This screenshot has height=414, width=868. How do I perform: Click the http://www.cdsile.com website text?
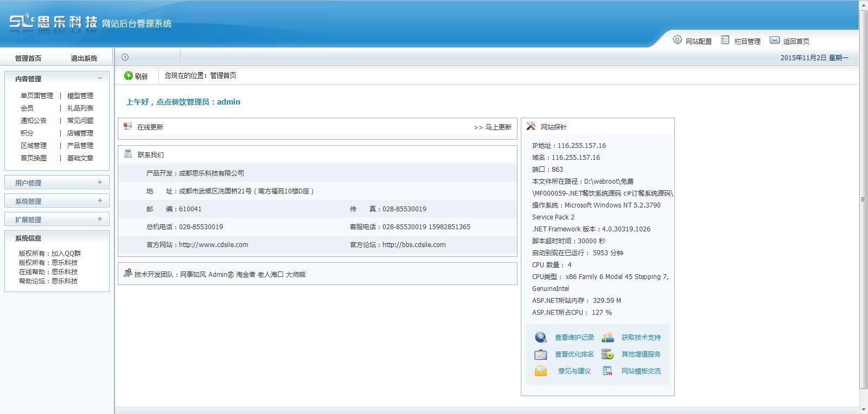(x=214, y=244)
